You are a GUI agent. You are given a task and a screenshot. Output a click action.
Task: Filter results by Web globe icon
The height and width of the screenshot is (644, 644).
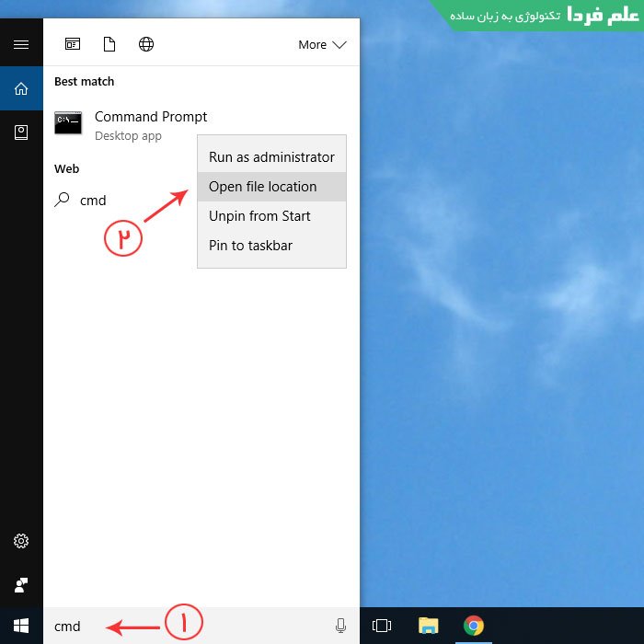point(146,44)
